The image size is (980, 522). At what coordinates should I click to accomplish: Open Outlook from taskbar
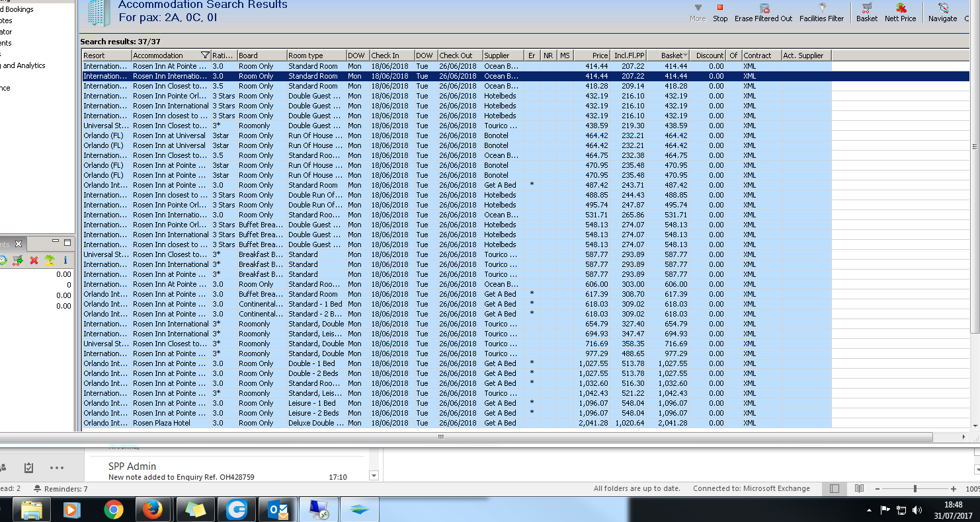pos(278,509)
